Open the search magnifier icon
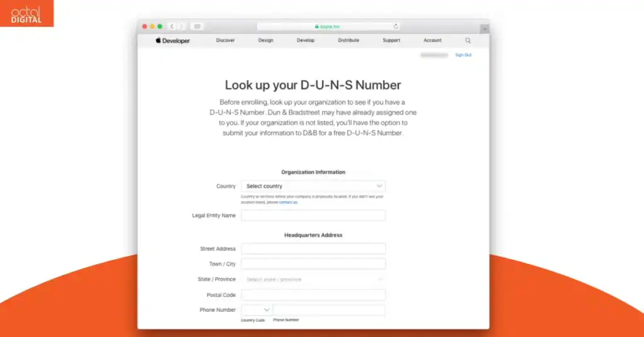This screenshot has width=644, height=337. [468, 41]
